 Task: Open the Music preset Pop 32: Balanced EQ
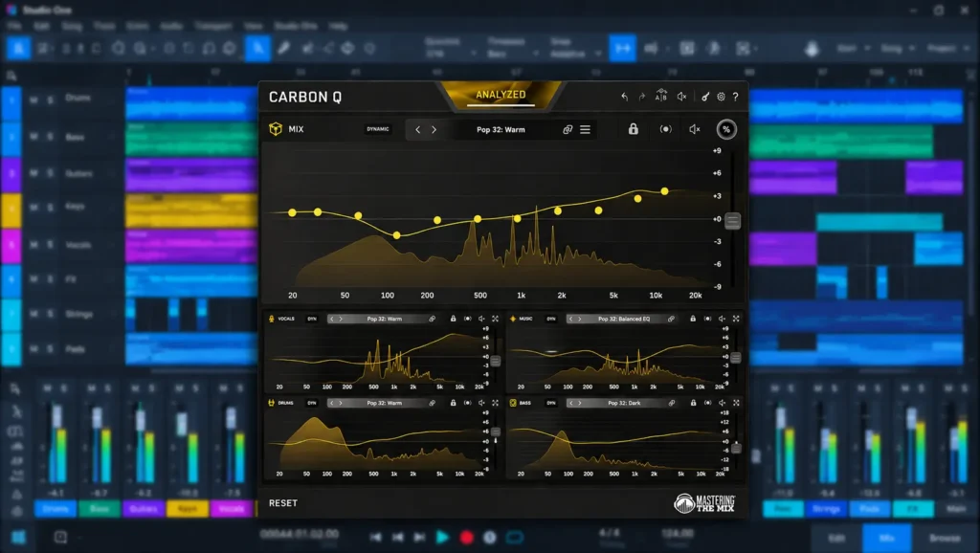[x=624, y=319]
